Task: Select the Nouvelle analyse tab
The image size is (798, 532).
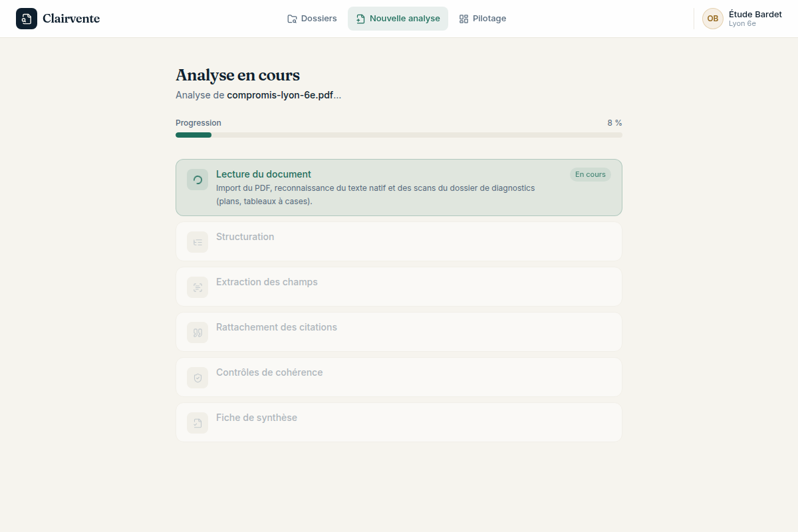Action: click(398, 19)
